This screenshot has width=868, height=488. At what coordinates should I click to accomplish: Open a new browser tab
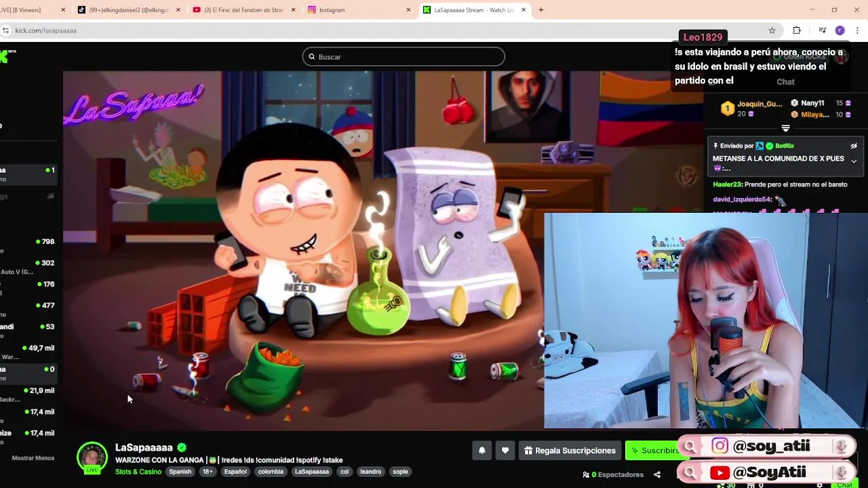540,10
